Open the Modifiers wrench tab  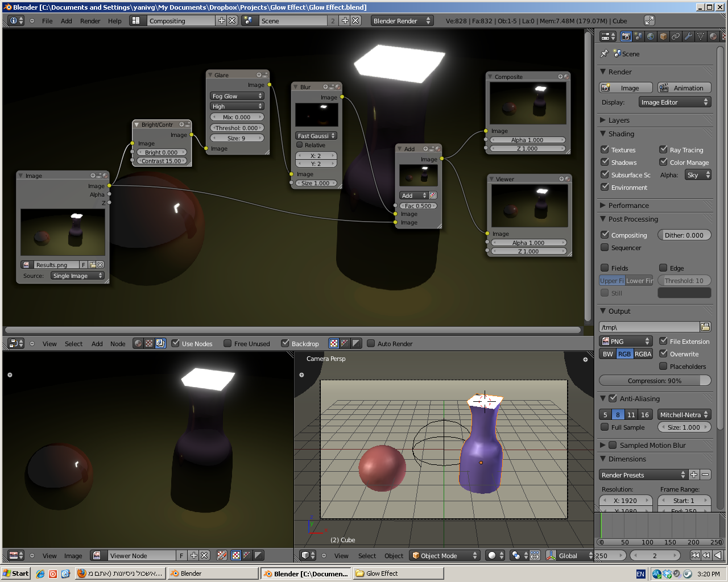pyautogui.click(x=688, y=36)
